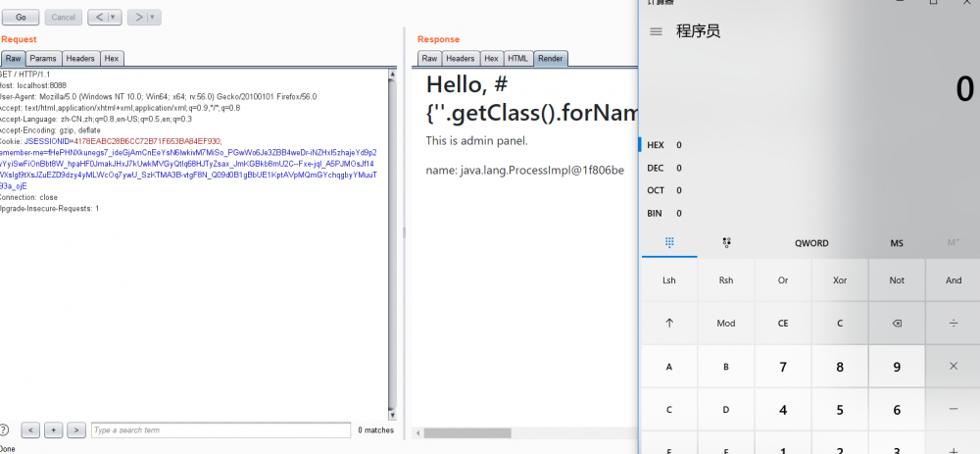Open the Request Headers tab
The height and width of the screenshot is (454, 980).
(80, 58)
